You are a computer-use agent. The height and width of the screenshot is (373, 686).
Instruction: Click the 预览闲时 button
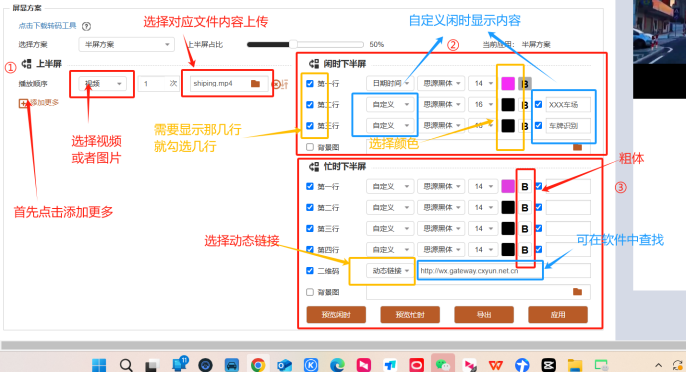[x=336, y=314]
